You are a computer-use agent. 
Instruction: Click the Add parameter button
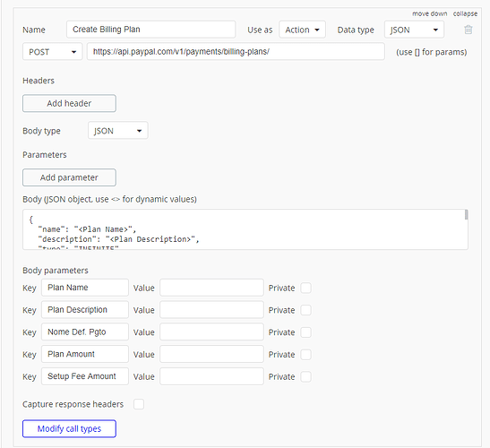tap(69, 177)
